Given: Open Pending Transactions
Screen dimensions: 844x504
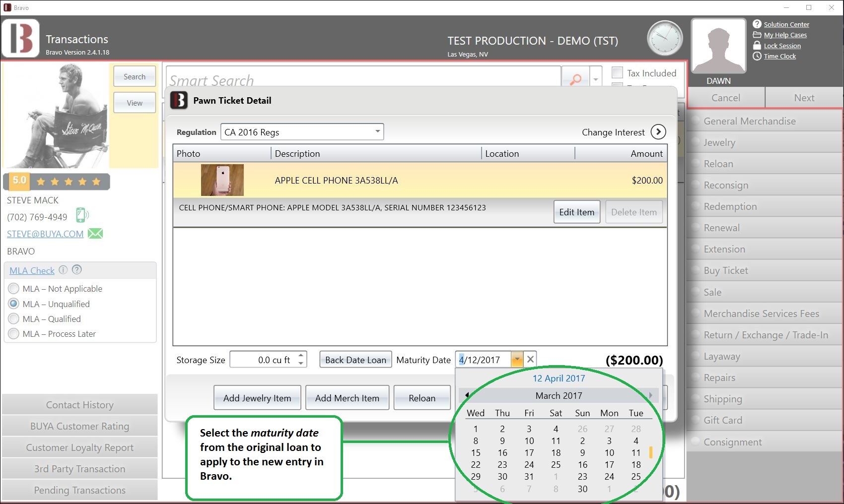Looking at the screenshot, I should [80, 490].
